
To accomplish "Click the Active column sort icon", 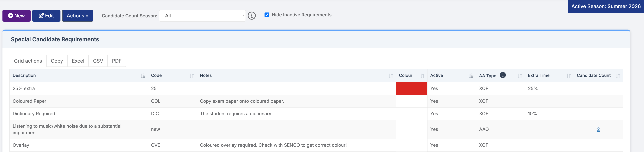I will click(471, 76).
